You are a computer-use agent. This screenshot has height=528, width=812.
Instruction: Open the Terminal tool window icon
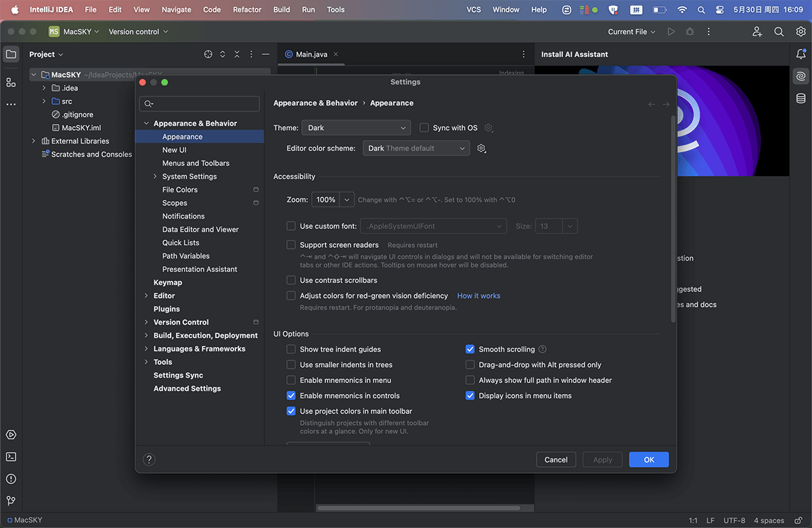pos(11,457)
